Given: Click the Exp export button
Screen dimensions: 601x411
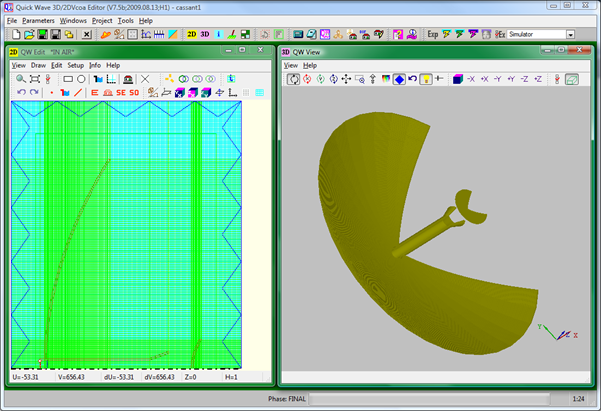Looking at the screenshot, I should point(432,34).
